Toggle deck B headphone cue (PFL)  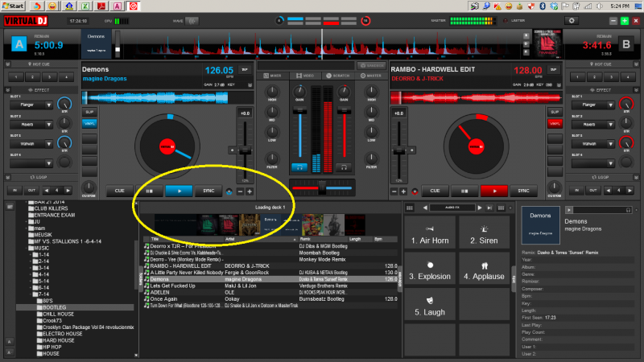[344, 167]
